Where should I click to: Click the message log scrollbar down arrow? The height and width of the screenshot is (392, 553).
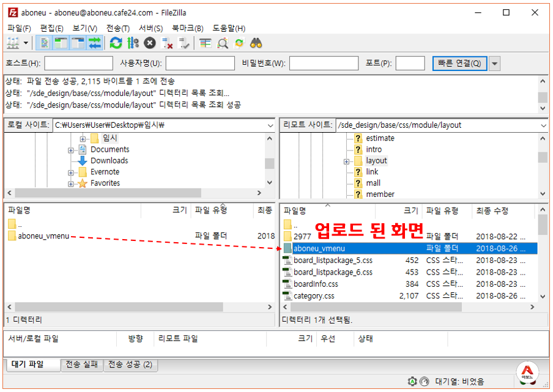click(543, 108)
